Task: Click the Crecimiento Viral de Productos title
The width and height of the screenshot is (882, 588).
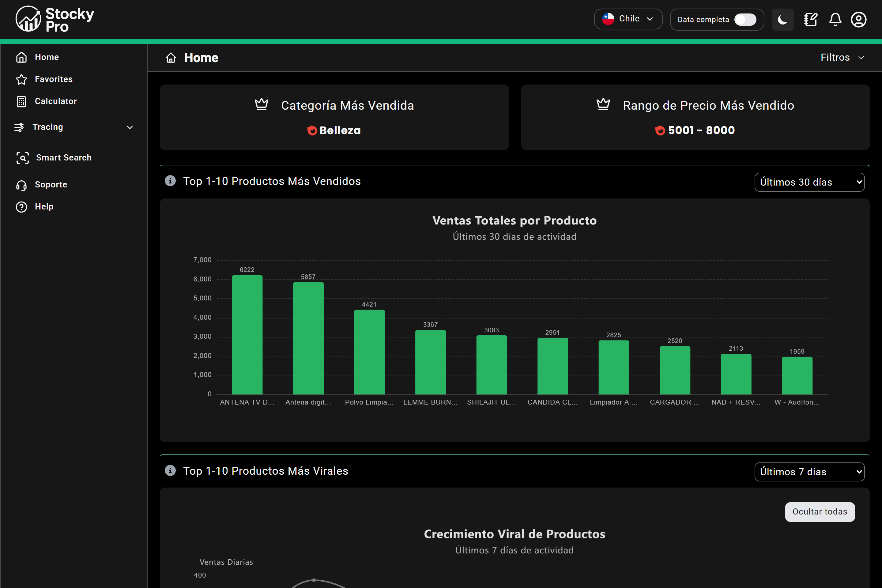Action: coord(514,534)
